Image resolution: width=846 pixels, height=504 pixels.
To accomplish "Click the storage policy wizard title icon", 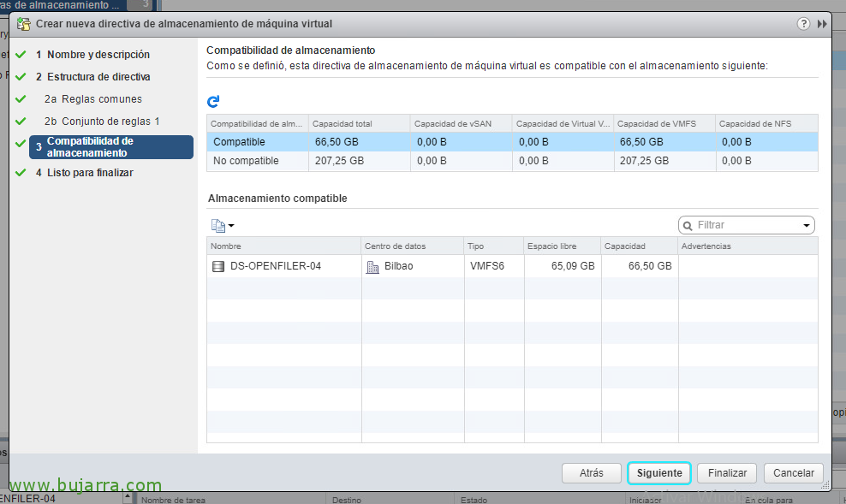I will 24,24.
